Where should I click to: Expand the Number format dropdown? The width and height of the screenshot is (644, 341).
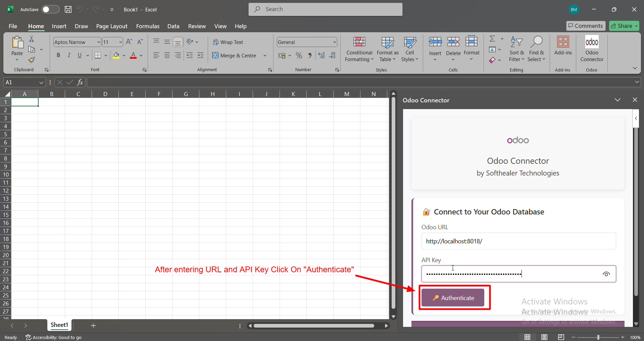click(335, 42)
